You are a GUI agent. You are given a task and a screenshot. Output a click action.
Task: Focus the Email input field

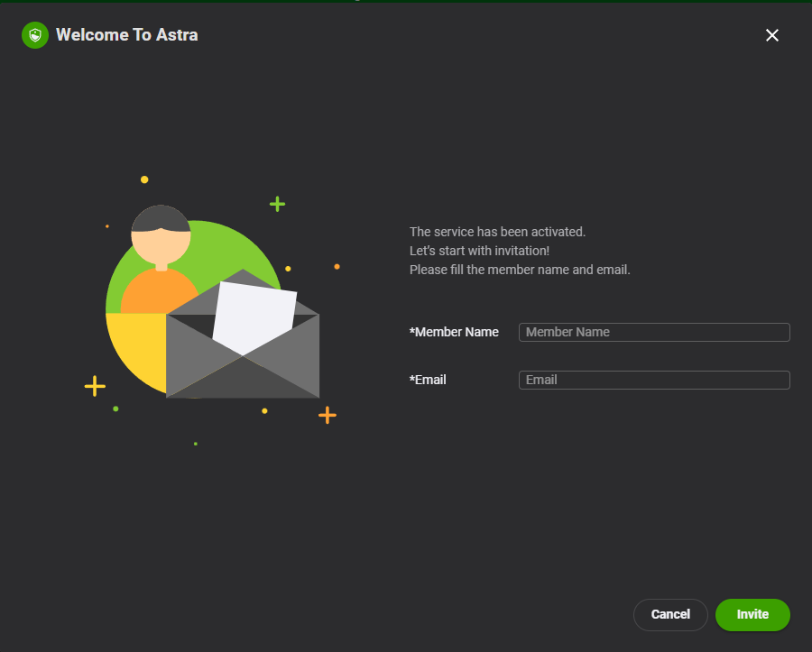coord(654,380)
